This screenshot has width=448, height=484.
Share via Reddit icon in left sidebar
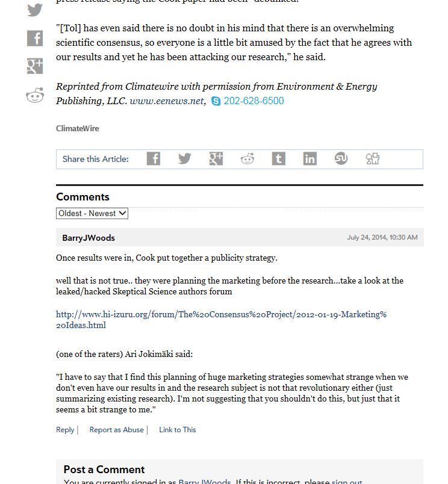click(35, 95)
